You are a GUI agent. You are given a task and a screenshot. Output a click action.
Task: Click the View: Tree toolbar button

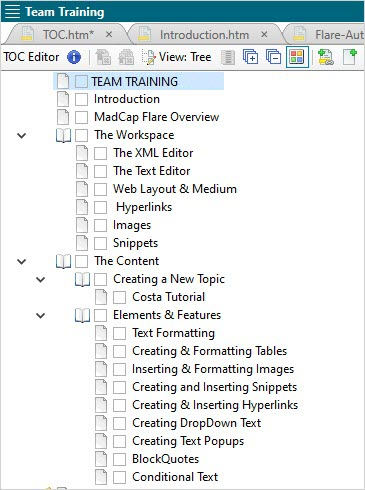pos(177,57)
